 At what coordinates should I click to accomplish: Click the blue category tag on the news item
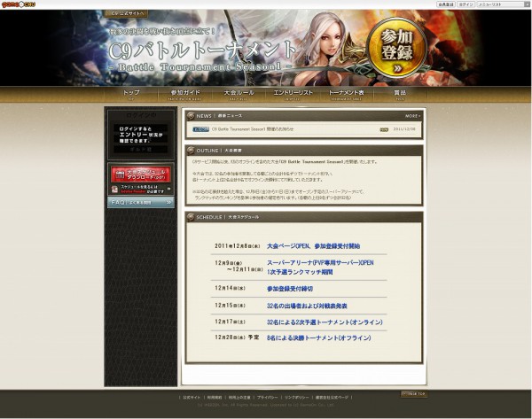pyautogui.click(x=200, y=129)
